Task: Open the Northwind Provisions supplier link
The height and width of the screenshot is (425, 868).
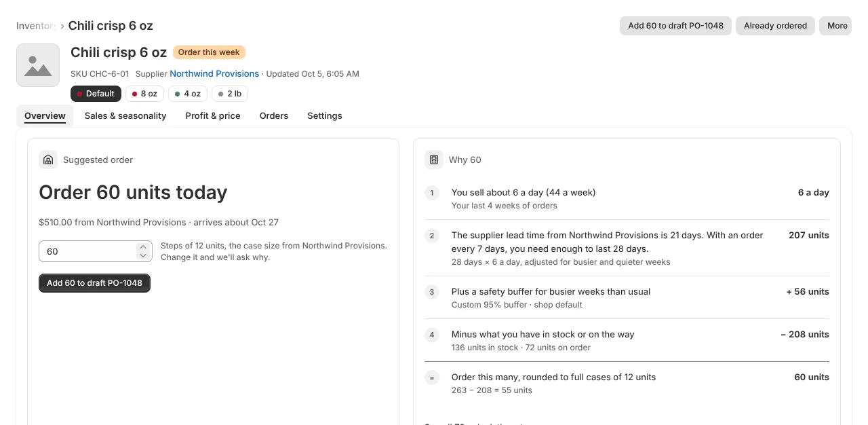Action: click(214, 73)
